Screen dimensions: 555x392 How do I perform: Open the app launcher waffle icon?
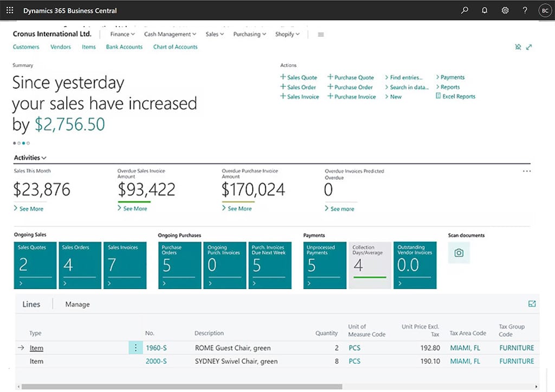(x=10, y=10)
